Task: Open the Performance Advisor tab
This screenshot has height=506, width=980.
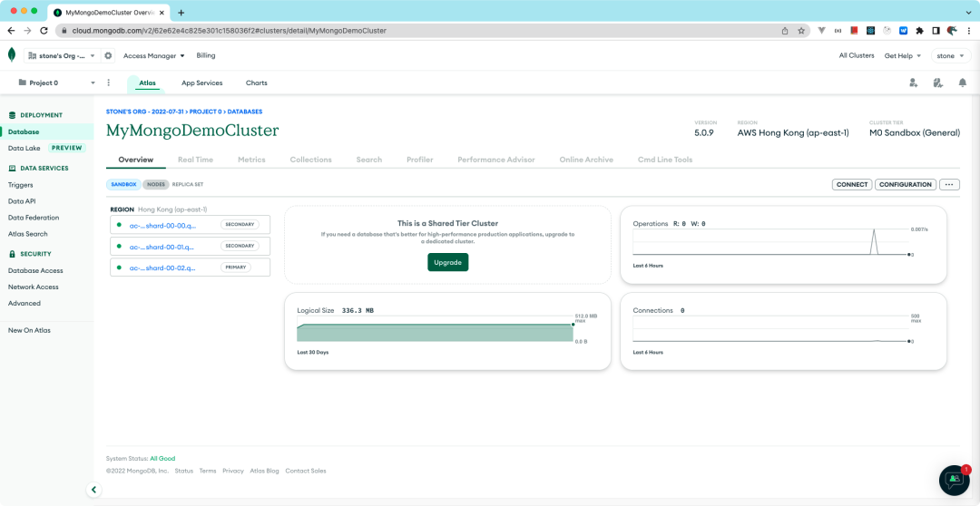Action: (496, 160)
